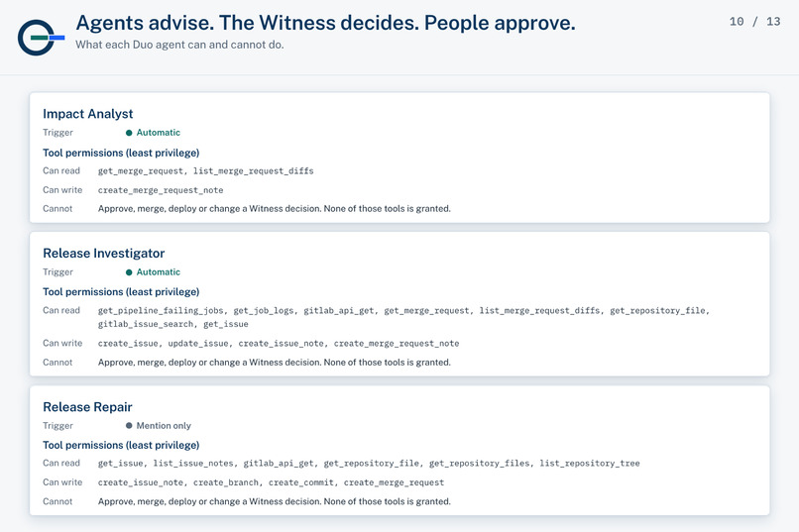Click 'get_merge_request' in Release Investigator Can read row

426,310
